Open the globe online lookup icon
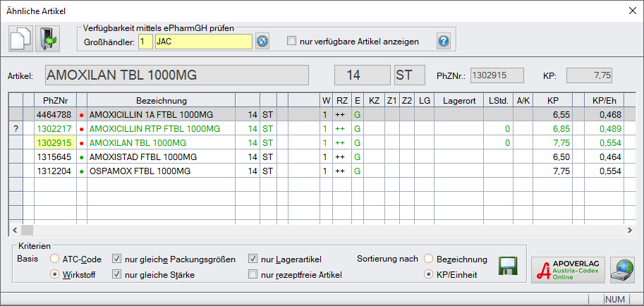The width and height of the screenshot is (644, 306). click(x=621, y=270)
